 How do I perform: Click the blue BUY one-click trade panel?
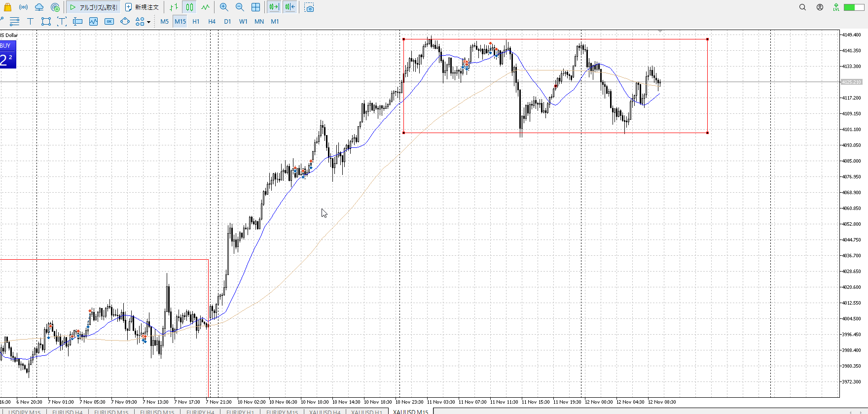[x=8, y=55]
